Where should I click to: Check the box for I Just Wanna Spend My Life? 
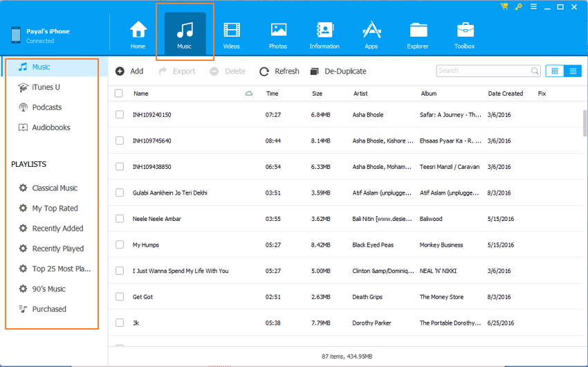click(x=120, y=271)
